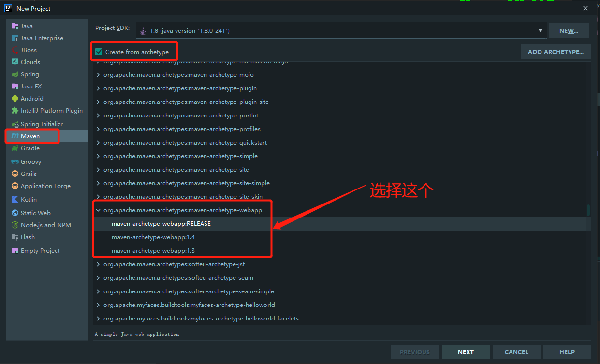Select the Empty Project folder icon
This screenshot has width=600, height=364.
[x=15, y=251]
